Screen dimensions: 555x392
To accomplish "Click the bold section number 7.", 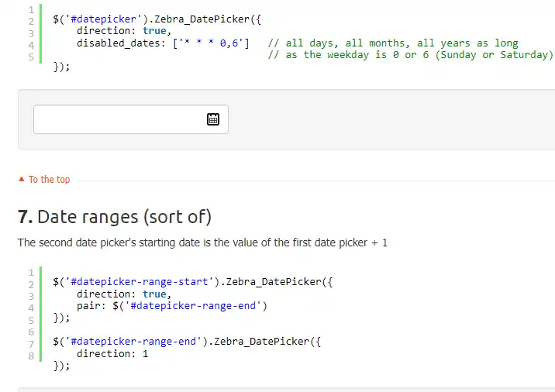I will [25, 216].
